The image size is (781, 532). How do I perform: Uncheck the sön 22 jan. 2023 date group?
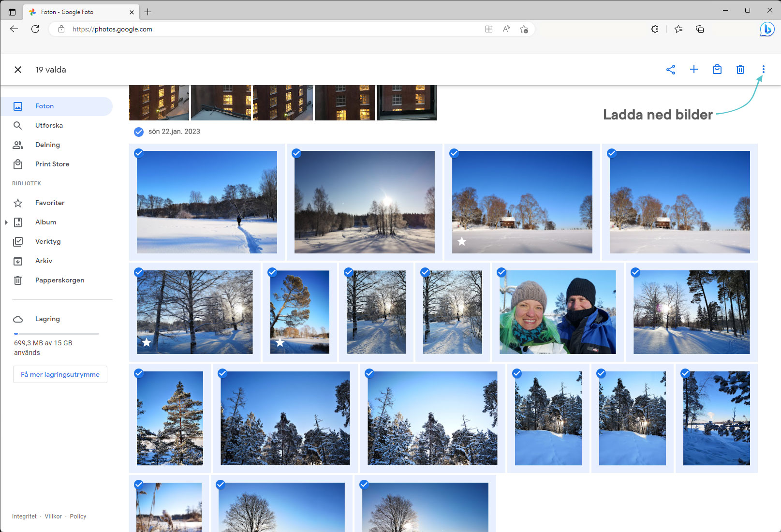(139, 132)
